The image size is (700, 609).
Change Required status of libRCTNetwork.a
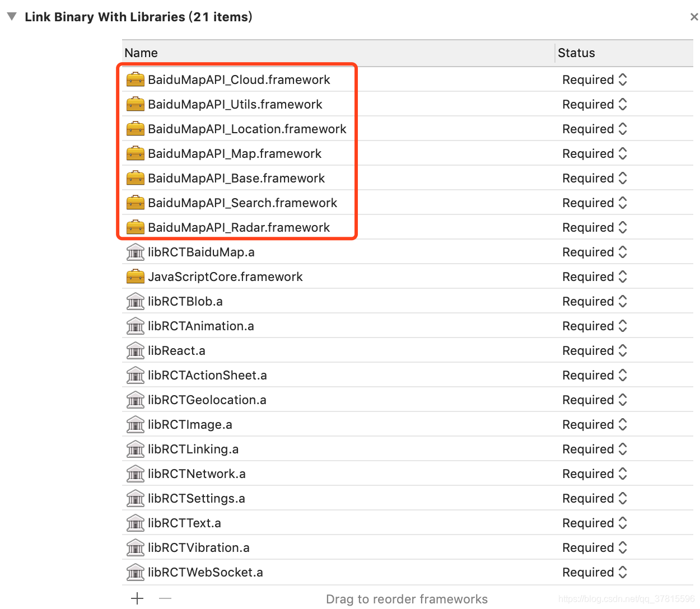595,474
